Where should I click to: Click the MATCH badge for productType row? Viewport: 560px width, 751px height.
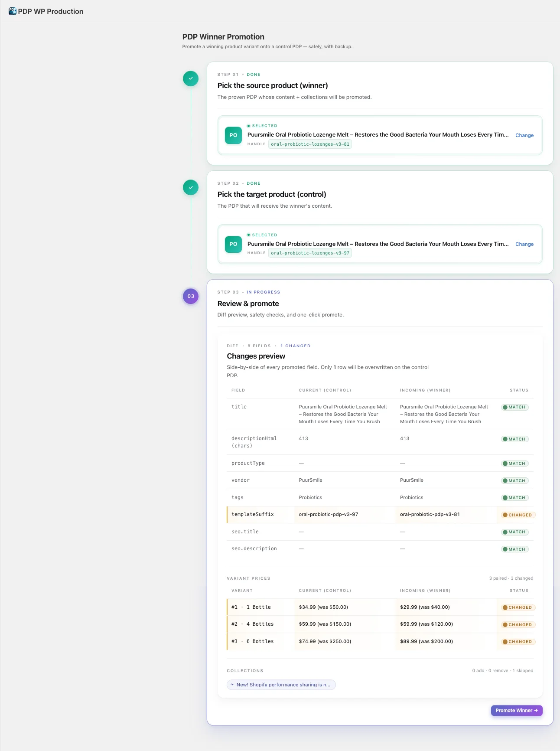(515, 464)
